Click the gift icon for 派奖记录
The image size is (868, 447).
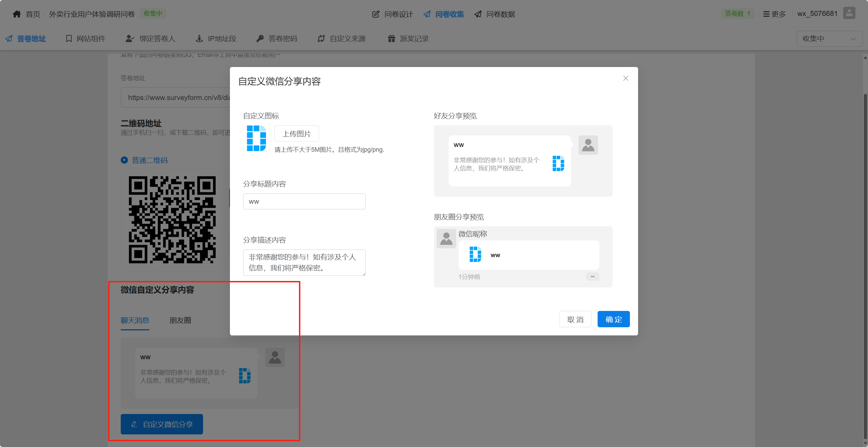(391, 38)
